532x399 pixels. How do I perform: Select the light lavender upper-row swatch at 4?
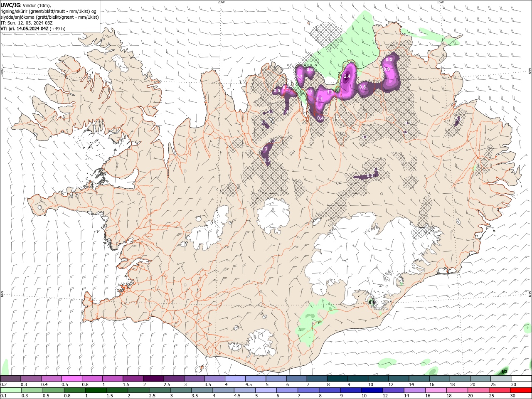click(x=235, y=379)
